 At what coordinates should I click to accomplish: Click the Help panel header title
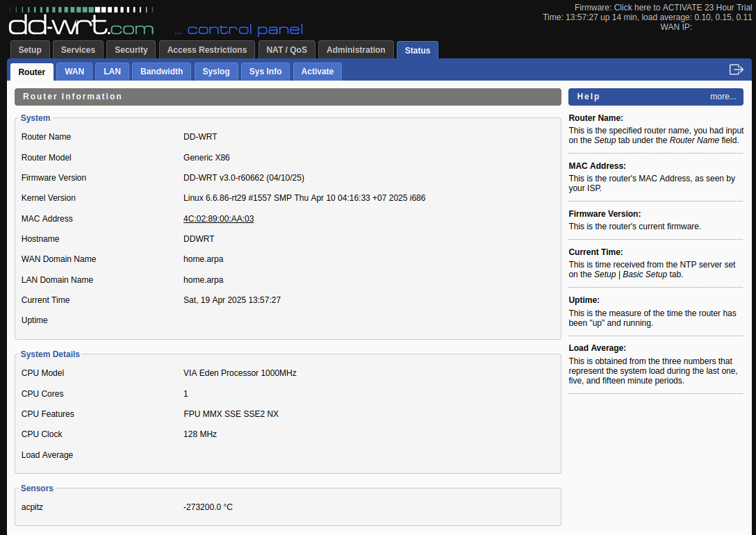[x=589, y=97]
